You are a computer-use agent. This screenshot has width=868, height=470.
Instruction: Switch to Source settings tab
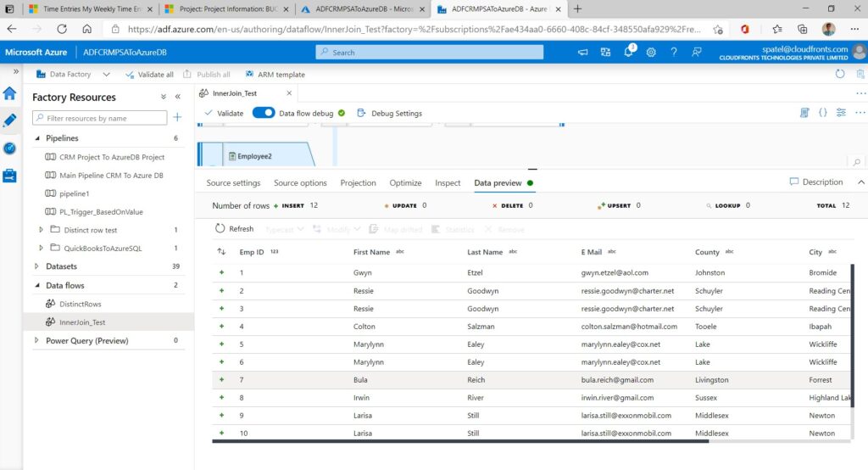tap(233, 183)
